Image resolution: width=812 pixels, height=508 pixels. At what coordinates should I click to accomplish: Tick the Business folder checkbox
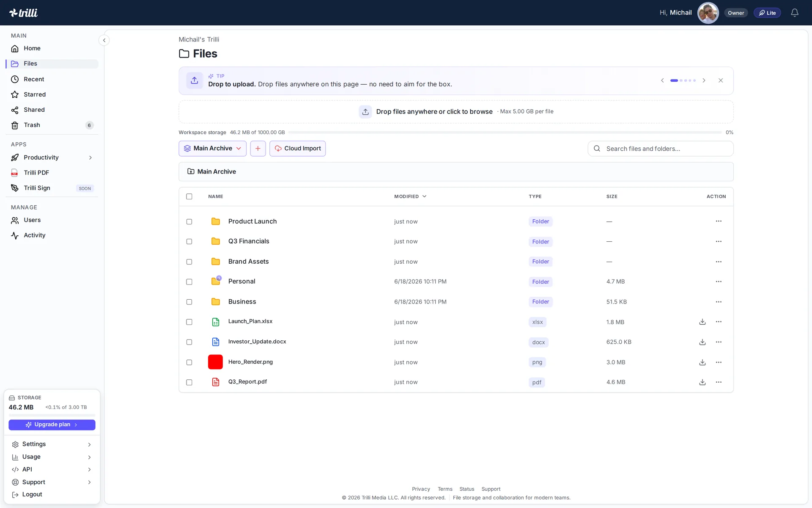189,302
